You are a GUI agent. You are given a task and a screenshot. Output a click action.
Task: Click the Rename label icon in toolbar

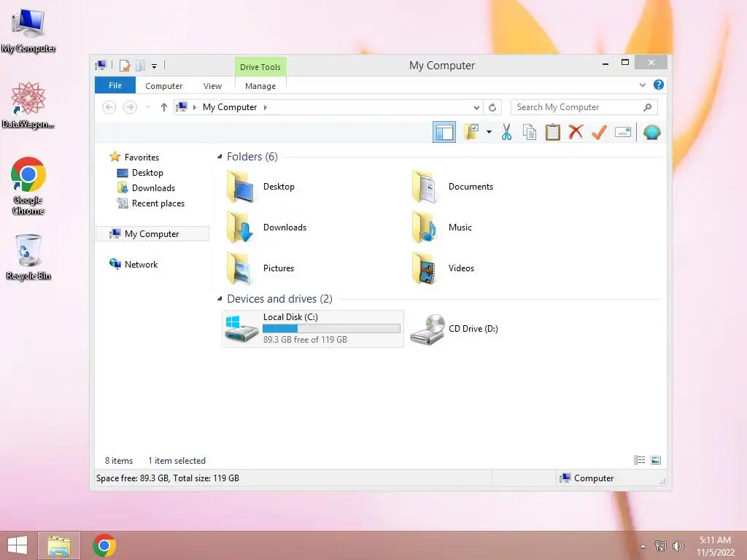(x=623, y=132)
